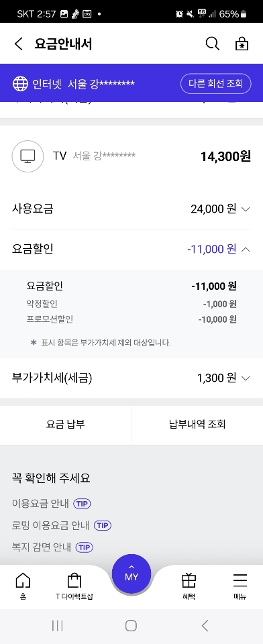
Task: Open the T 다이렉트샵 bag icon
Action: click(74, 580)
